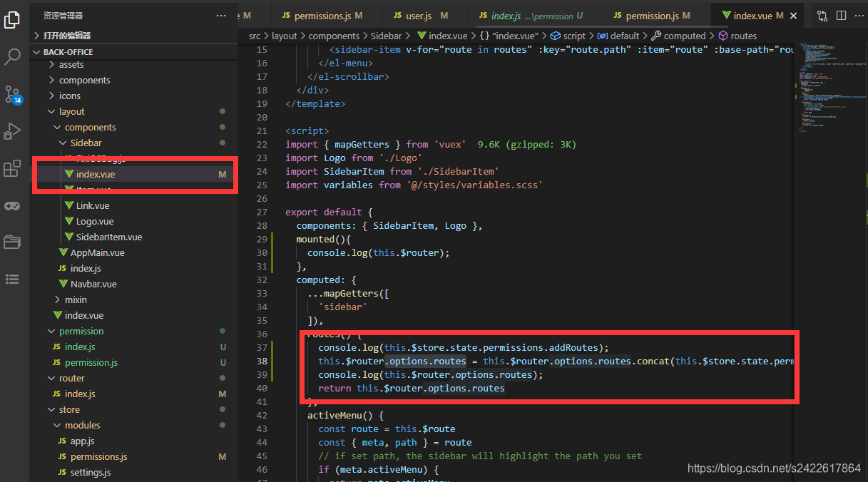The width and height of the screenshot is (868, 482).
Task: Click the Vue icon of the Link.vue file
Action: 69,205
